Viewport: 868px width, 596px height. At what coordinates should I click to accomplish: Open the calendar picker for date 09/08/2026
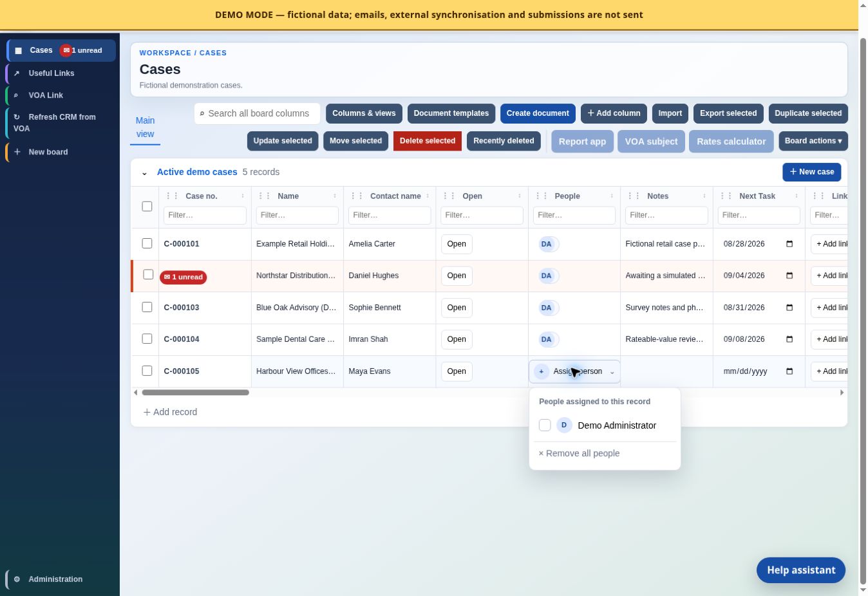[x=789, y=339]
